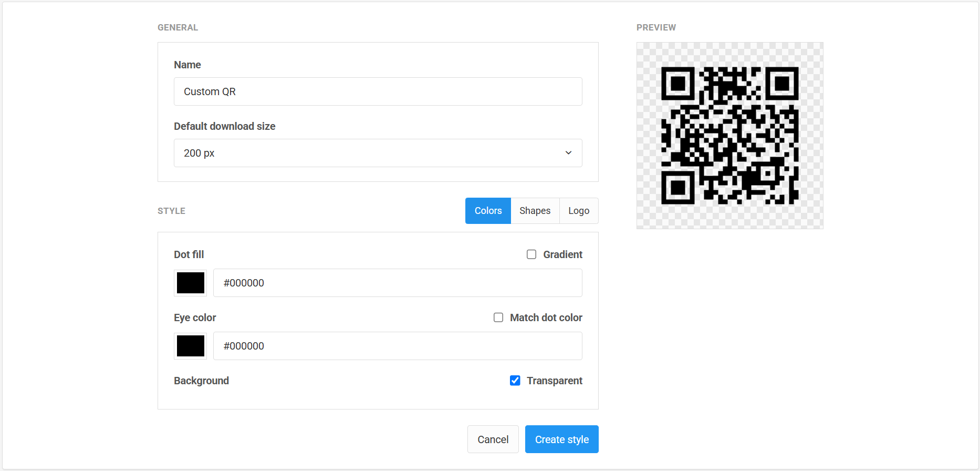
Task: Open the Logo tab
Action: point(579,211)
